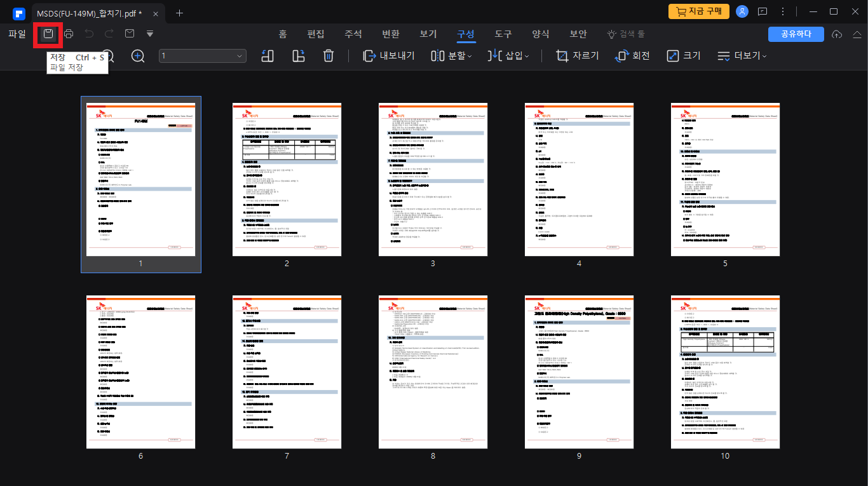Click the 내보내기 extract button
This screenshot has width=868, height=486.
pyautogui.click(x=388, y=56)
